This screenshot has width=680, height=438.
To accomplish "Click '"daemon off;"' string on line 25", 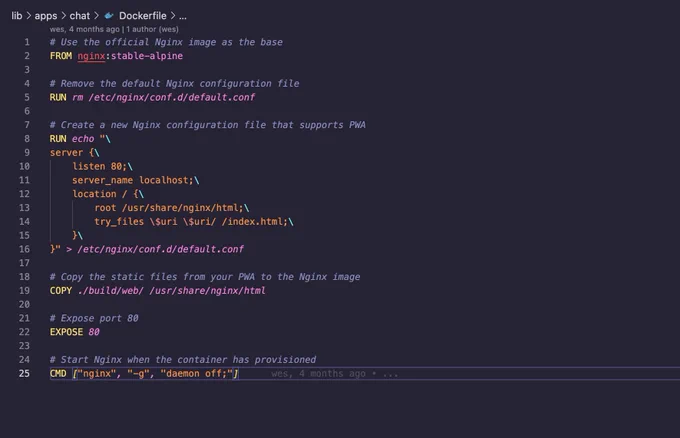I will tap(196, 373).
